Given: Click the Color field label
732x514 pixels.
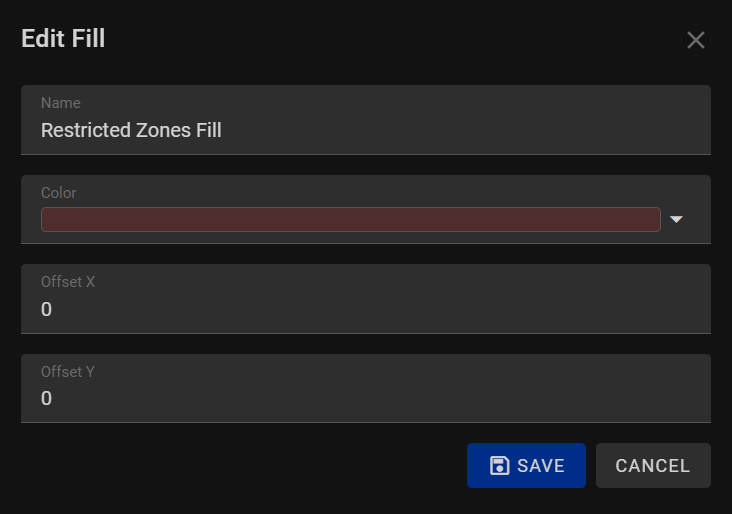Looking at the screenshot, I should (58, 193).
